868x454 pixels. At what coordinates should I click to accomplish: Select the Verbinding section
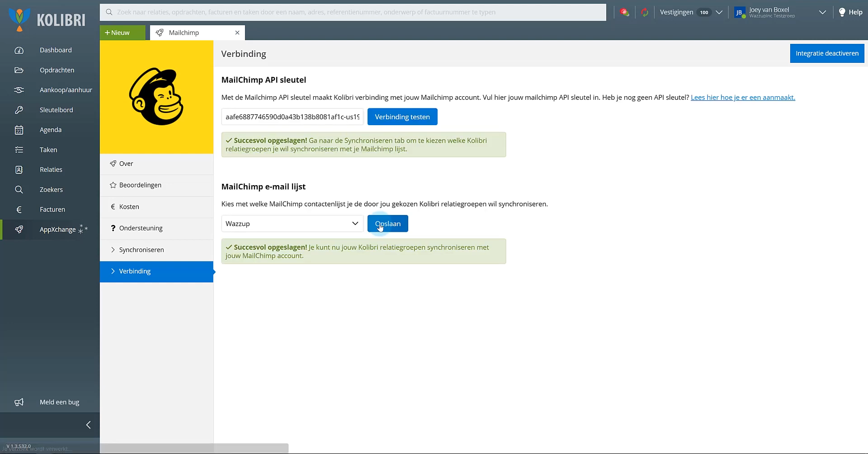tap(156, 271)
